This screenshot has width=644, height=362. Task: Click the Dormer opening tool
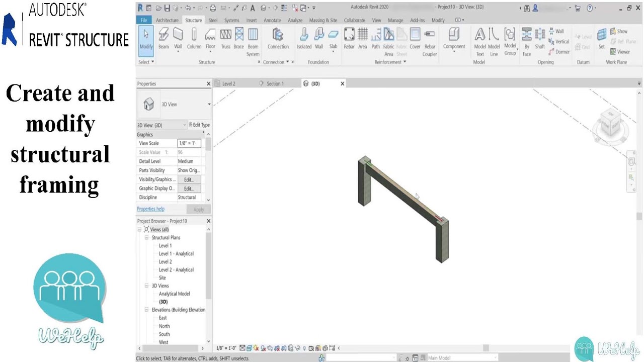coord(559,52)
